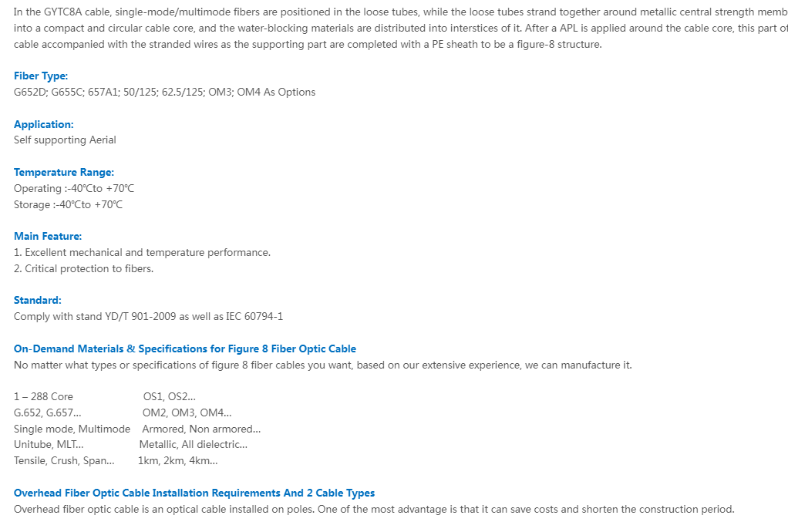This screenshot has height=532, width=788.
Task: Click the '1km, 2km, 4km...' entry
Action: [178, 460]
